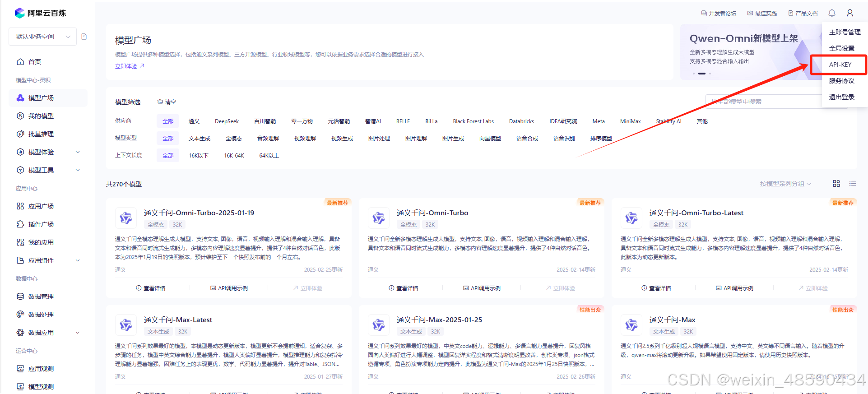The image size is (868, 394).
Task: Expand the 数据应用 submenu chevron
Action: 78,333
